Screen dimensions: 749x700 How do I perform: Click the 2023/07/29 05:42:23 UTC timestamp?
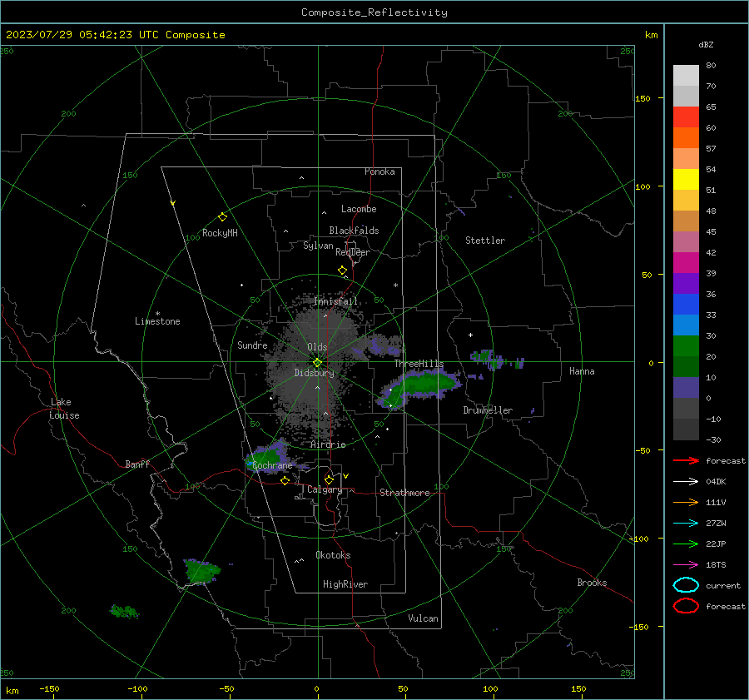[115, 35]
